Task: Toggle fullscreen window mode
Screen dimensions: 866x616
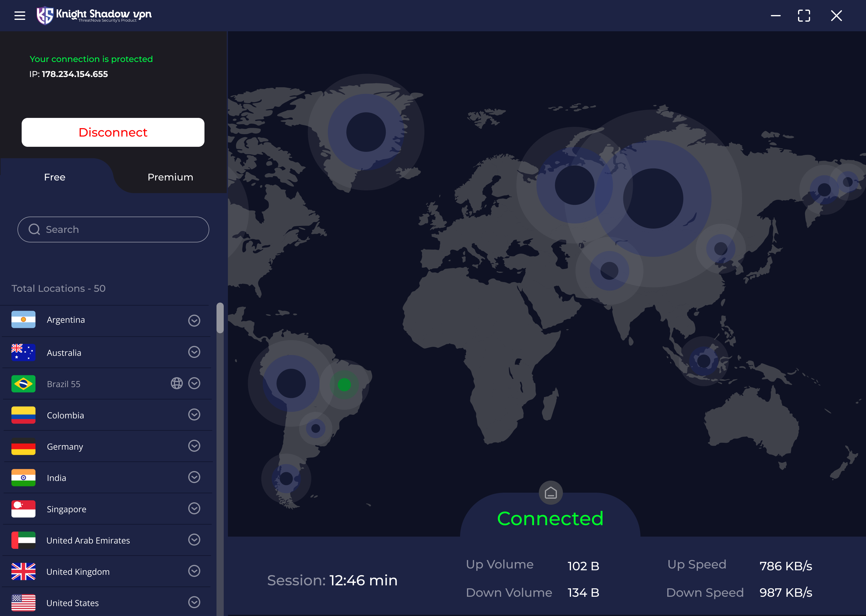Action: 804,16
